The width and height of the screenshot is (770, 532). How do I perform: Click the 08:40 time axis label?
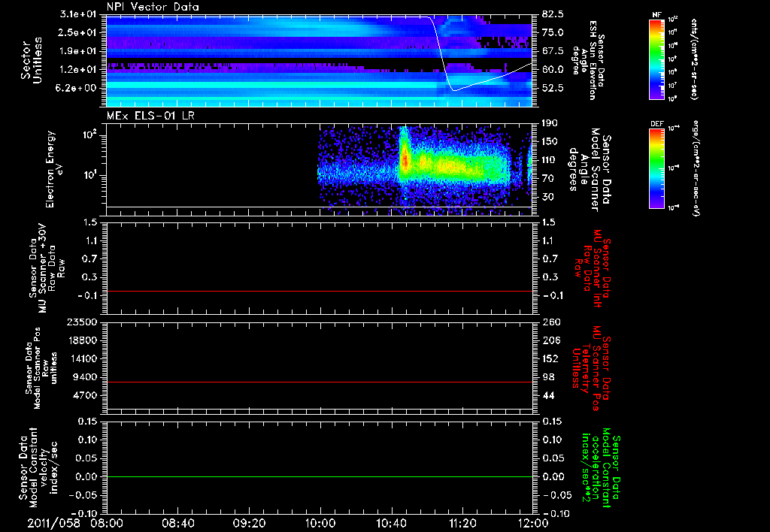point(177,523)
